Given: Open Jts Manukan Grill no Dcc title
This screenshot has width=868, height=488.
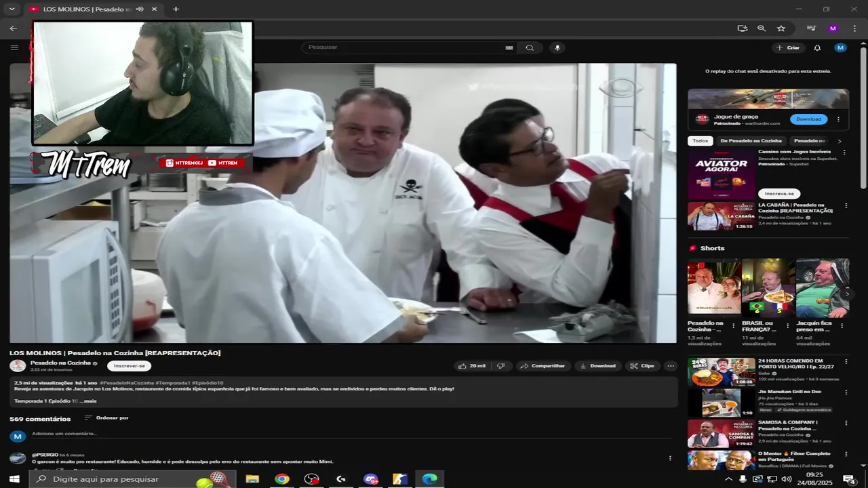Looking at the screenshot, I should [x=789, y=392].
